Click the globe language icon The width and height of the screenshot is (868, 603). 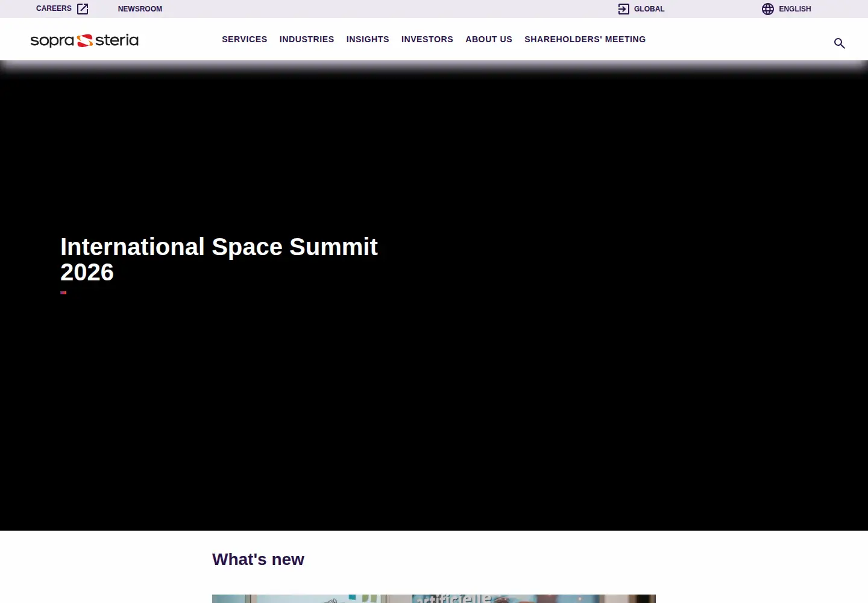tap(768, 9)
